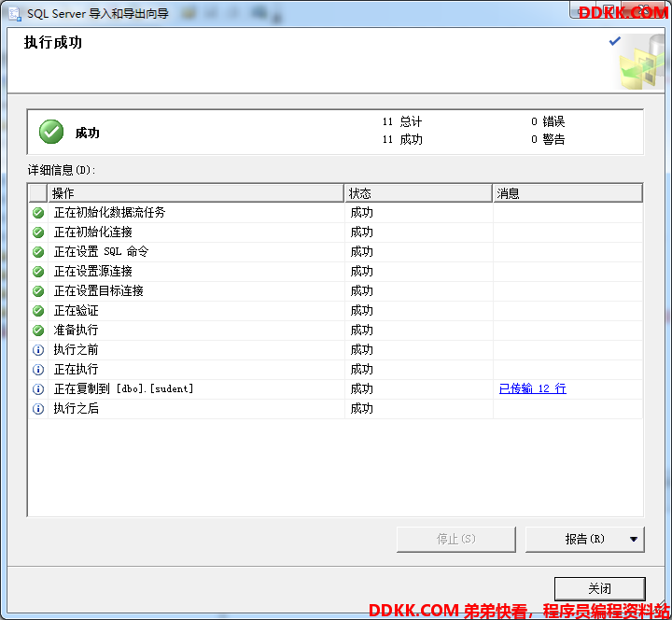This screenshot has height=620, width=672.
Task: Select the 正在验证 row text
Action: click(x=77, y=310)
